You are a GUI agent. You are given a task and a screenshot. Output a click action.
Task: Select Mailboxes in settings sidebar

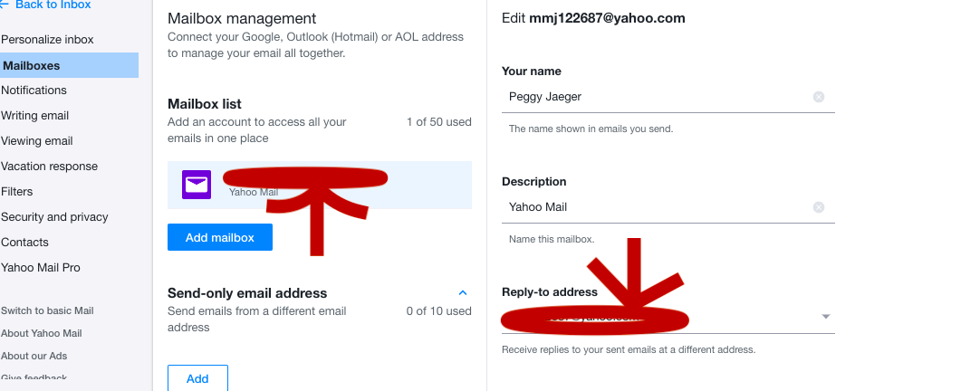point(32,65)
